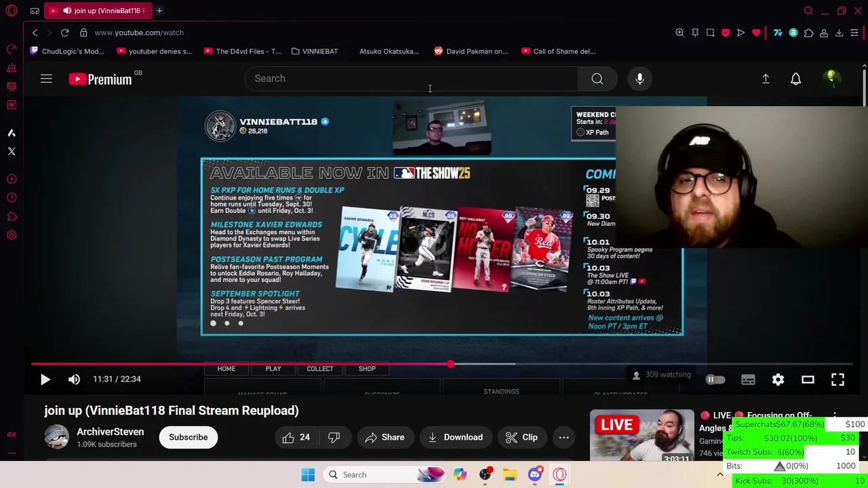This screenshot has height=488, width=868.
Task: Open YouTube notifications bell
Action: 796,79
